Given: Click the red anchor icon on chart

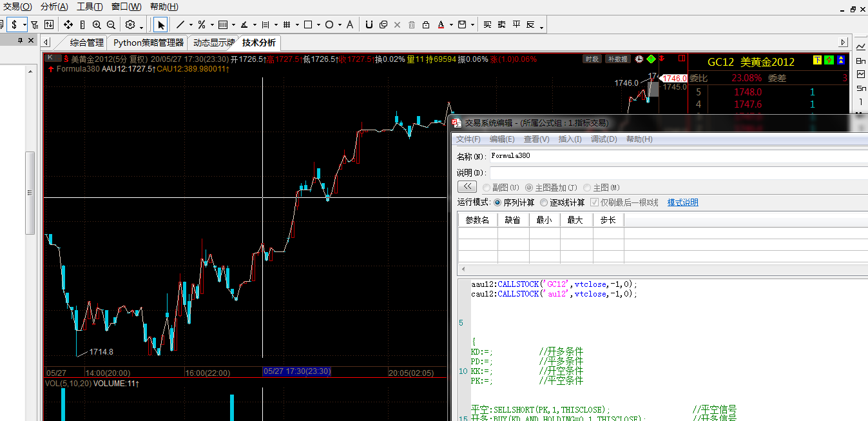Looking at the screenshot, I should pyautogui.click(x=662, y=59).
